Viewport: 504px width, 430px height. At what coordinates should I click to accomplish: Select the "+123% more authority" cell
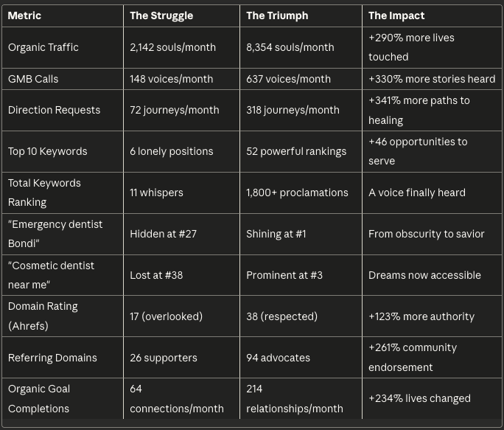click(x=421, y=316)
